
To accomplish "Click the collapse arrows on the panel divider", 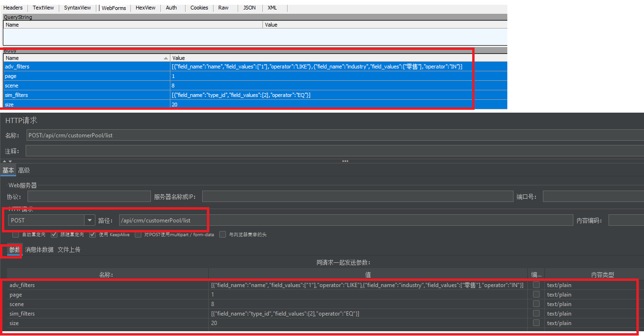I will 7,162.
